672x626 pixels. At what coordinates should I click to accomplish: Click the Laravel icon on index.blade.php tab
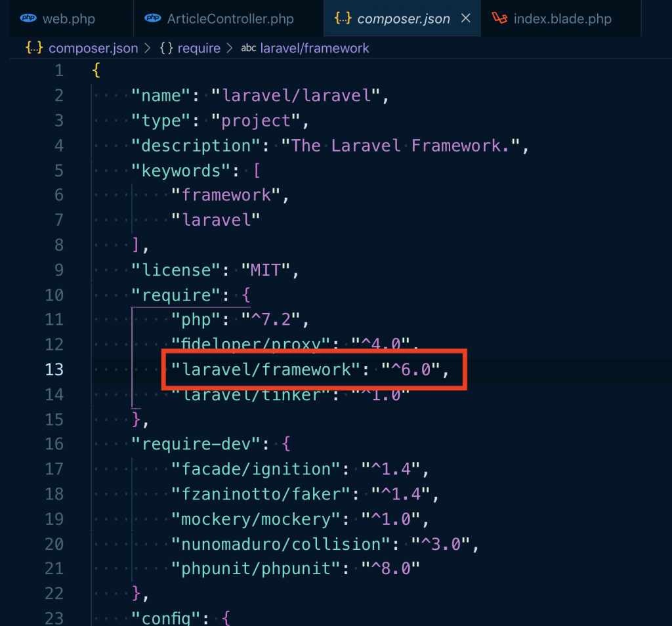499,18
